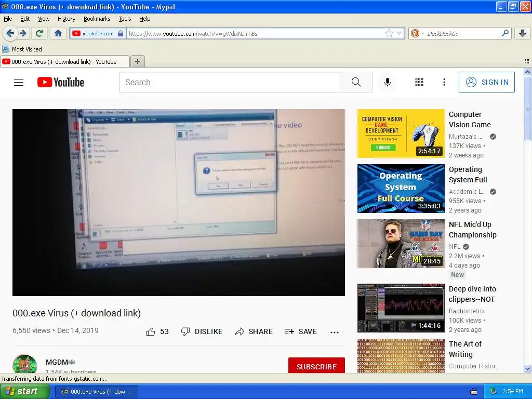Image resolution: width=532 pixels, height=399 pixels.
Task: Open the Tools menu
Action: 125,19
